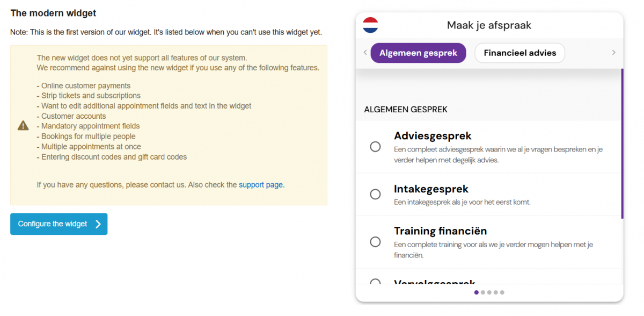644x316 pixels.
Task: Select the Algemeen gesprek tab
Action: pos(418,53)
